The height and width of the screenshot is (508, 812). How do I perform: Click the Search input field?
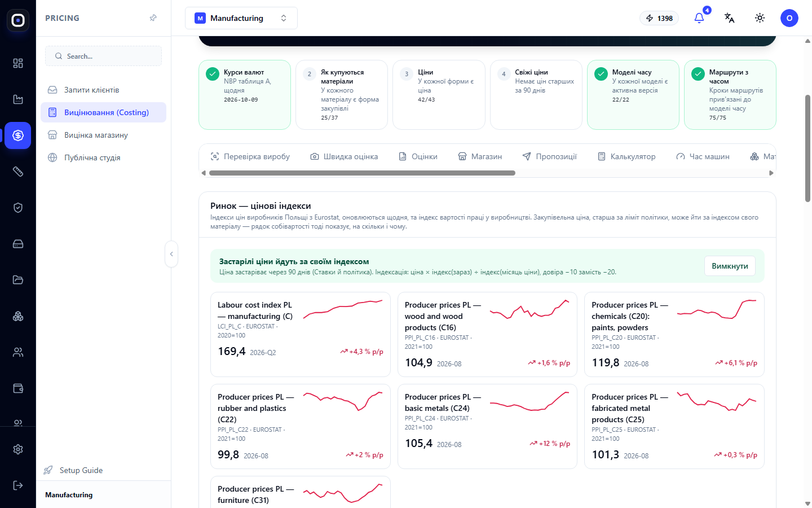pos(103,56)
